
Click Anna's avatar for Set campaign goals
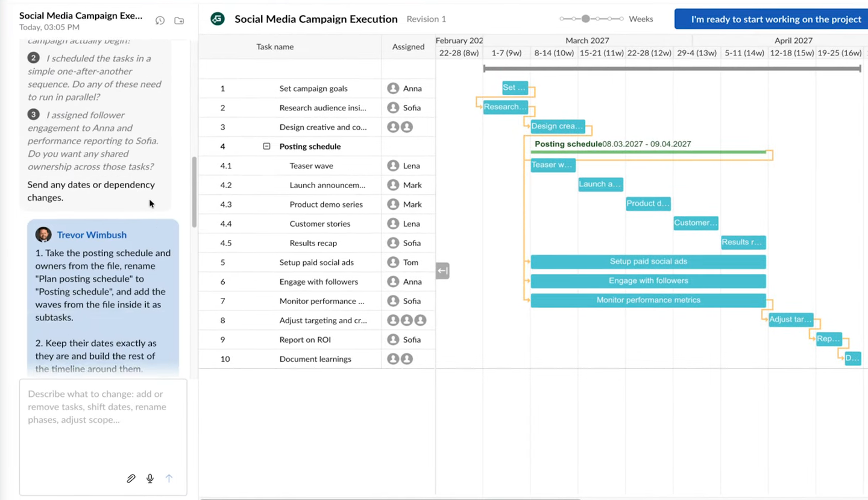[x=393, y=89]
